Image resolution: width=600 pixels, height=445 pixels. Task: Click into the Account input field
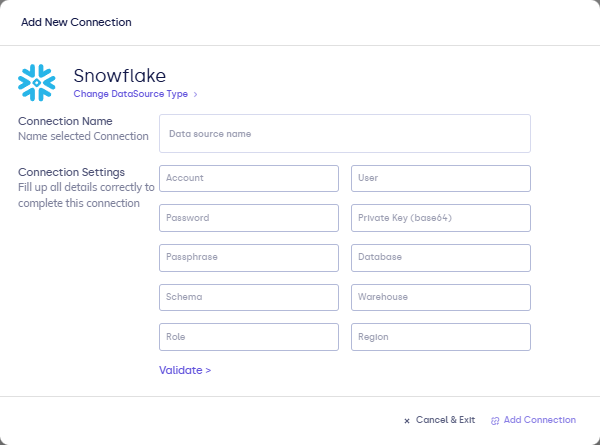pyautogui.click(x=249, y=178)
